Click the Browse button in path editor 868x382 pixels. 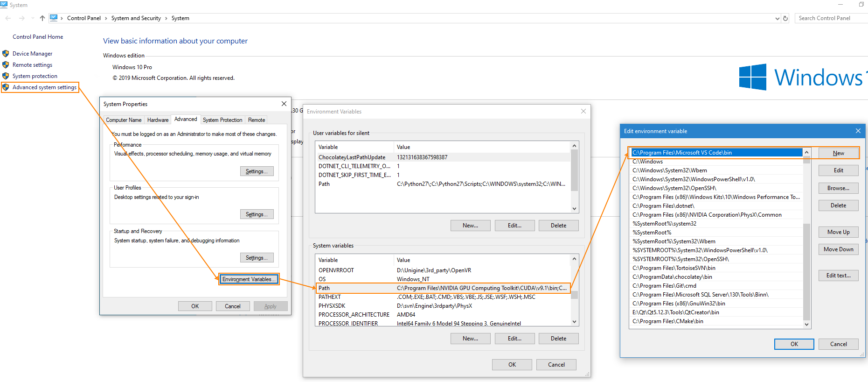(838, 188)
